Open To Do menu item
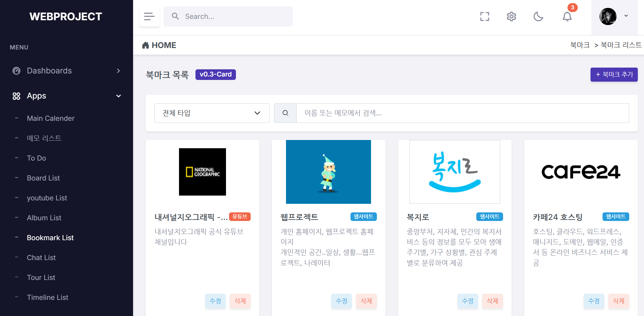Viewport: 644px width, 316px height. click(x=37, y=158)
